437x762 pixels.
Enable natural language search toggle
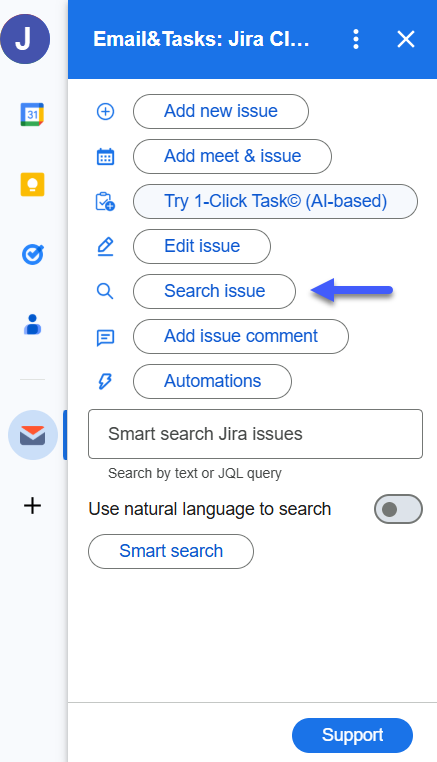point(398,509)
